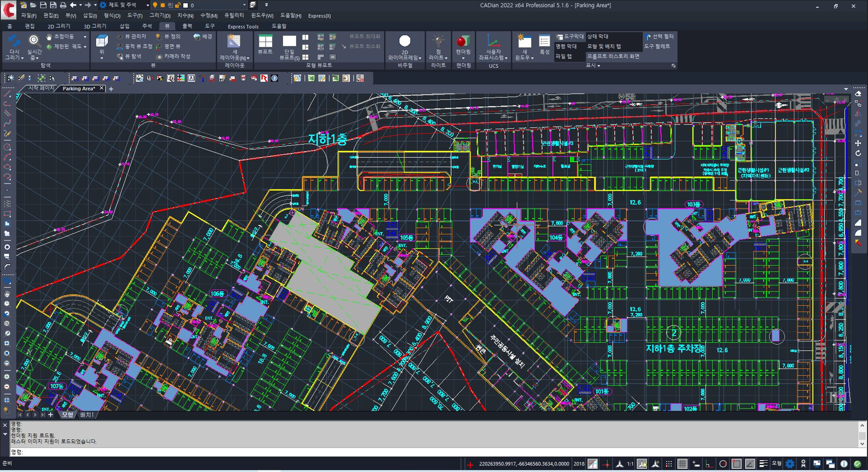Switch to the 주석 ribbon tab

(x=147, y=26)
